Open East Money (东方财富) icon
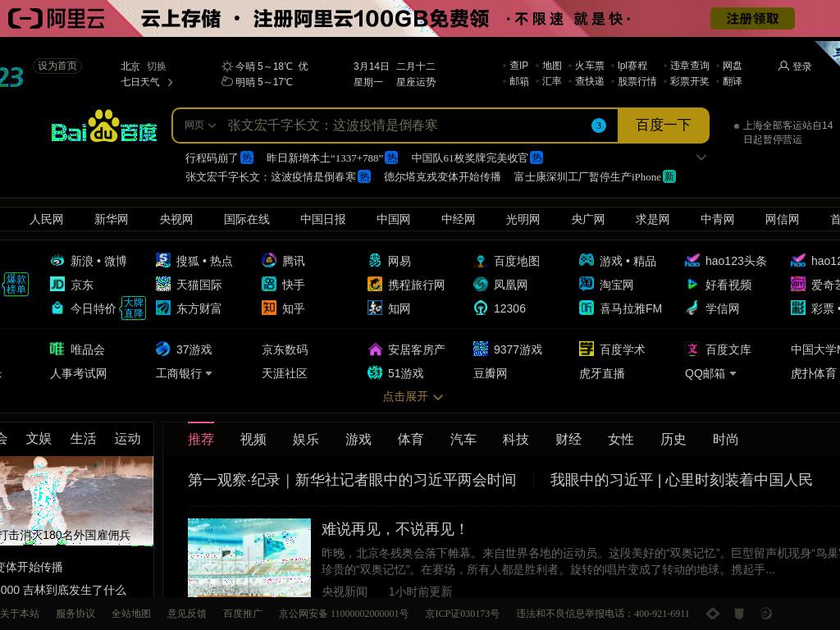This screenshot has height=630, width=840. [x=163, y=308]
